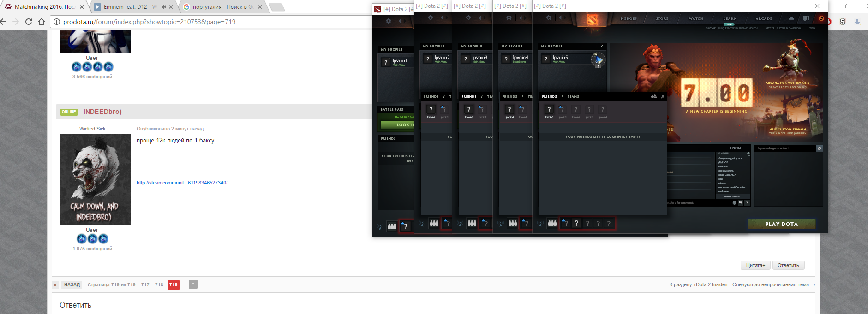Open party icon at bottom of lpvoin3 window
This screenshot has height=314, width=868.
(x=472, y=223)
